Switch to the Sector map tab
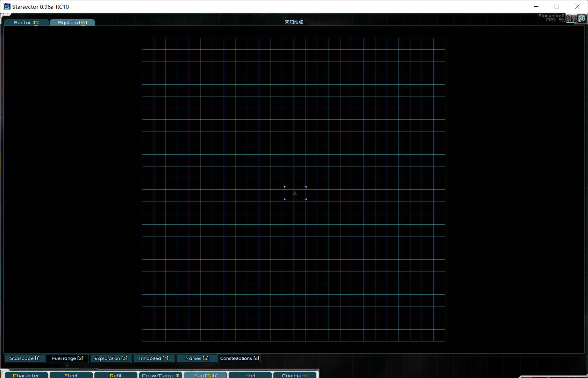The height and width of the screenshot is (378, 588). 26,23
